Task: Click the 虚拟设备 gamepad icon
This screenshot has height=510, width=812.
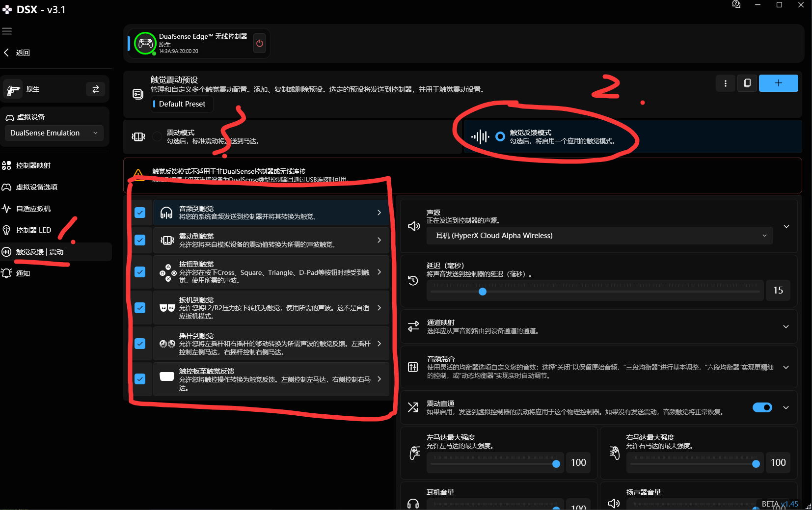Action: pyautogui.click(x=9, y=117)
